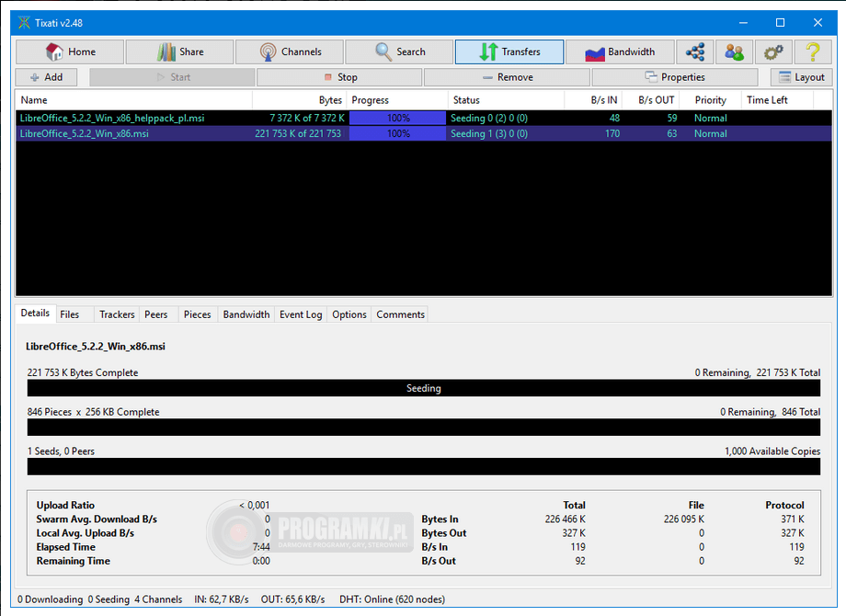Viewport: 846px width, 616px height.
Task: Remove the selected transfer
Action: [x=508, y=77]
